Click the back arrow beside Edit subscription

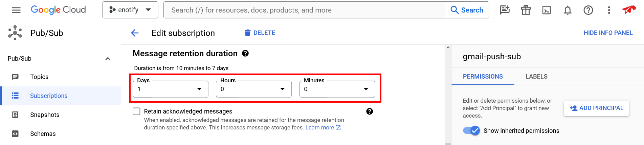tap(135, 33)
